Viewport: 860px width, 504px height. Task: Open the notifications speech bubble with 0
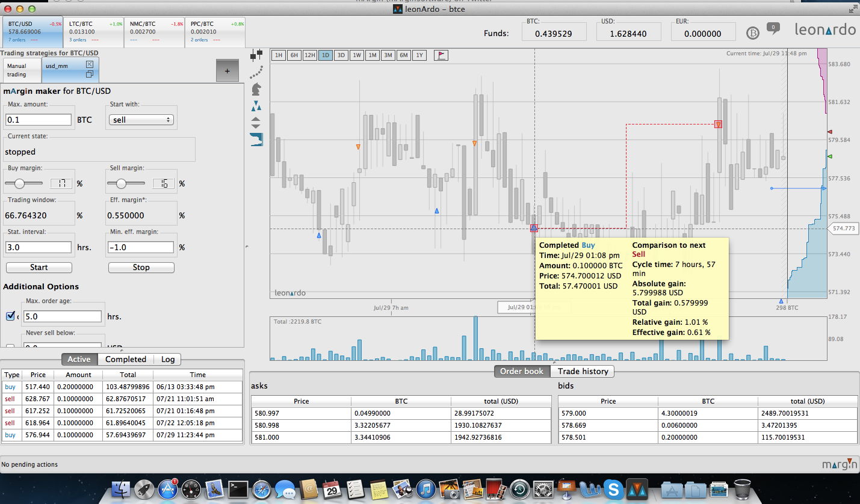(x=773, y=28)
